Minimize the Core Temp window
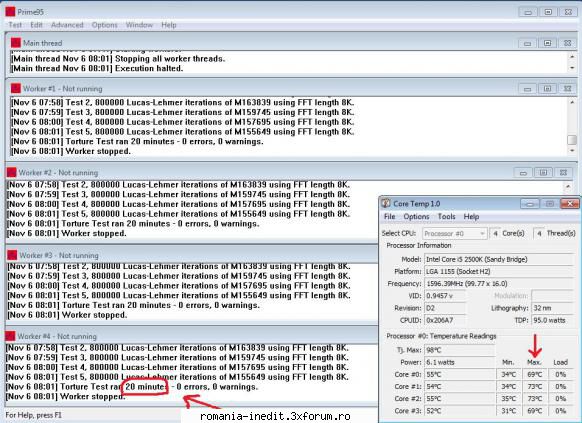Screen dimensions: 582x423 [530, 203]
